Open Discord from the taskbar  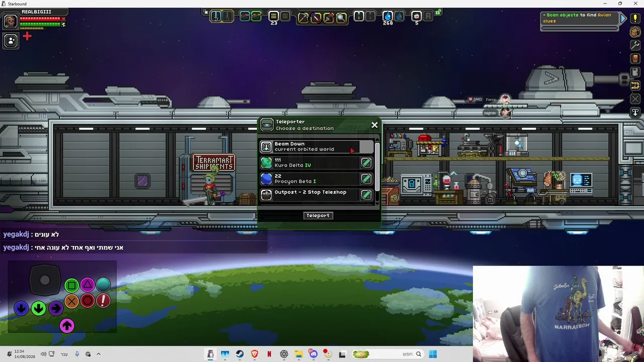click(313, 354)
